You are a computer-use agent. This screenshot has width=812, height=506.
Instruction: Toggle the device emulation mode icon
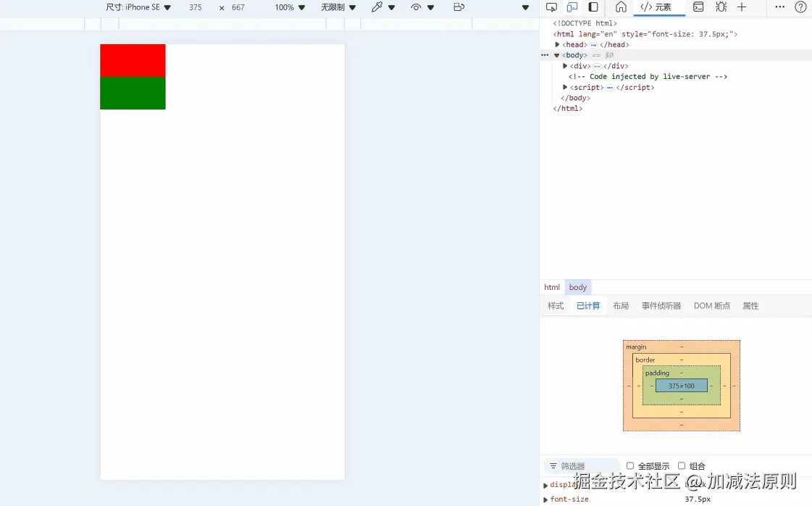click(571, 7)
